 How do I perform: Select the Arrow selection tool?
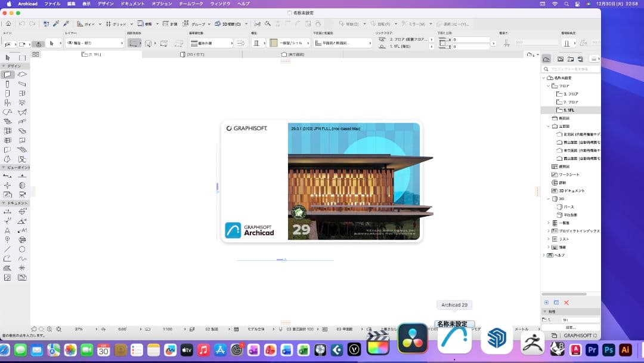(x=52, y=43)
